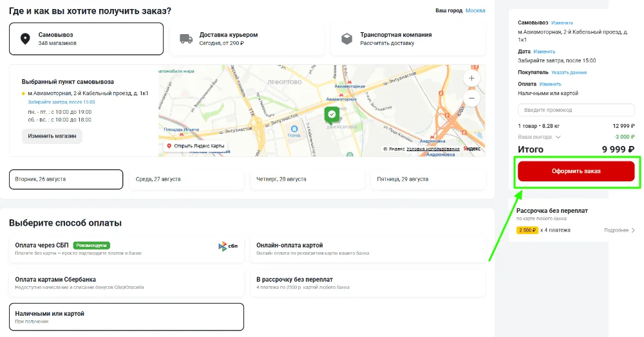Click the map zoom out minus icon
This screenshot has height=337, width=644.
471,98
